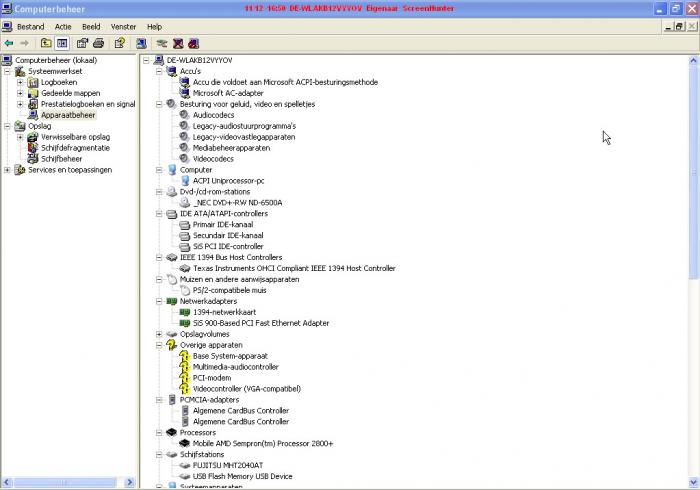Select SiS 900-Based PCI Fast Ethernet Adapter

(261, 323)
